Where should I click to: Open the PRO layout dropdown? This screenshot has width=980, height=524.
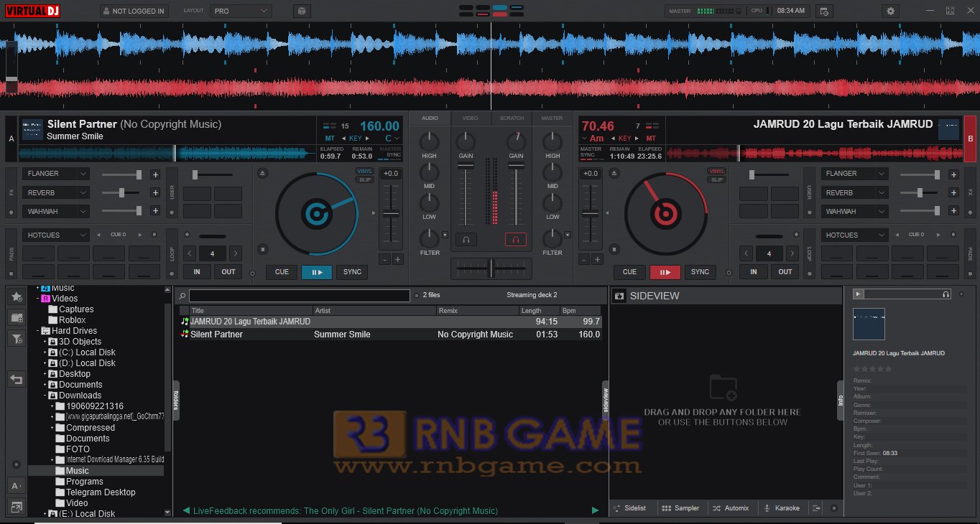(x=241, y=11)
